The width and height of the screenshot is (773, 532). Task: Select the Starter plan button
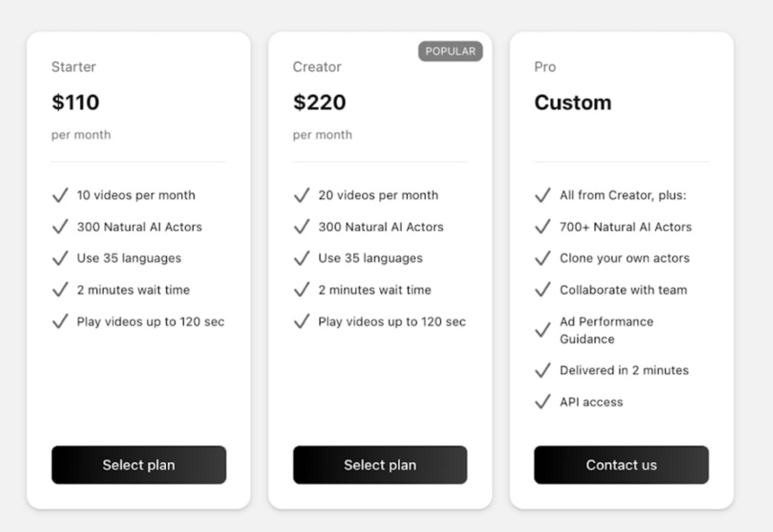coord(139,465)
